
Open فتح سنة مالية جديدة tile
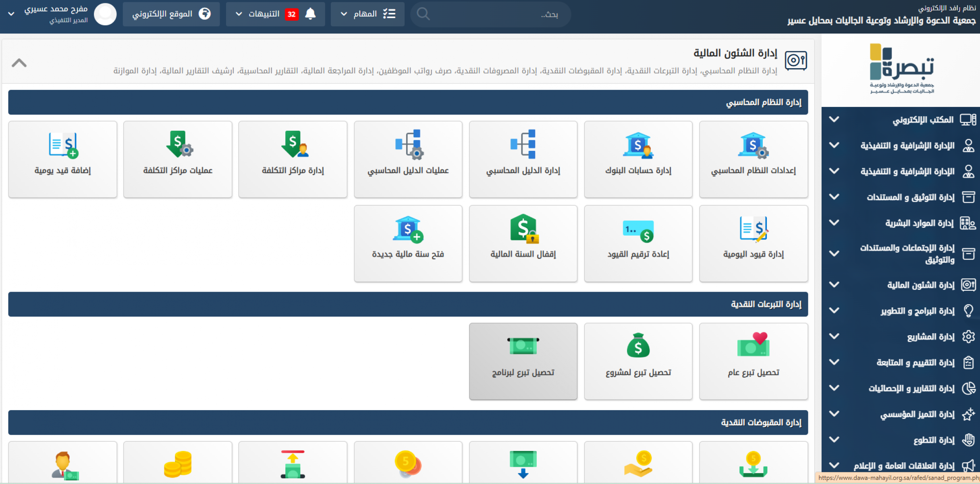(408, 243)
